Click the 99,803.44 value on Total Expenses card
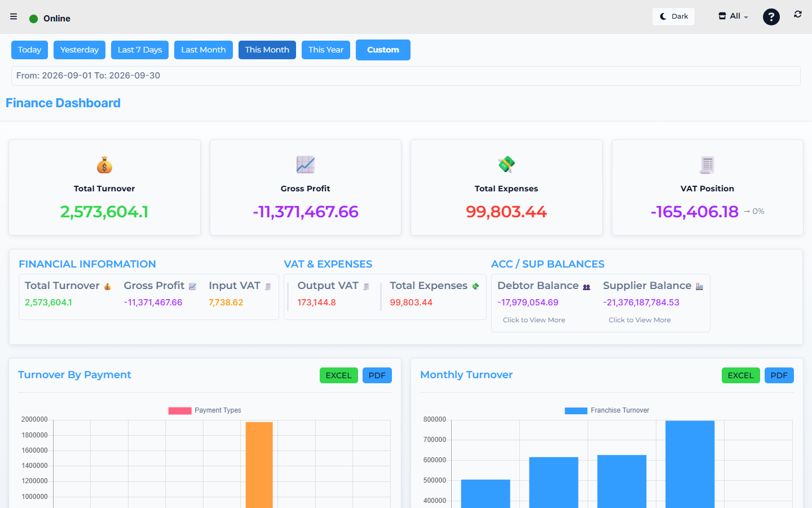Viewport: 812px width, 508px height. coord(506,212)
